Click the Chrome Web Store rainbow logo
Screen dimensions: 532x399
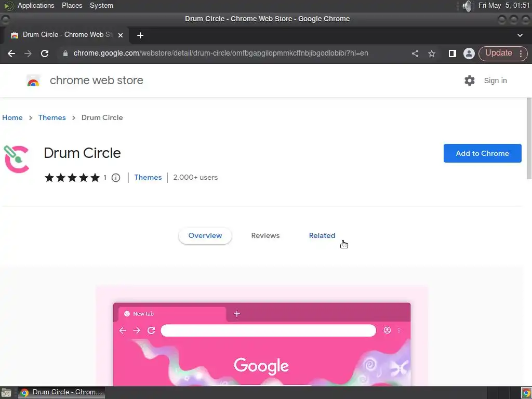(33, 81)
